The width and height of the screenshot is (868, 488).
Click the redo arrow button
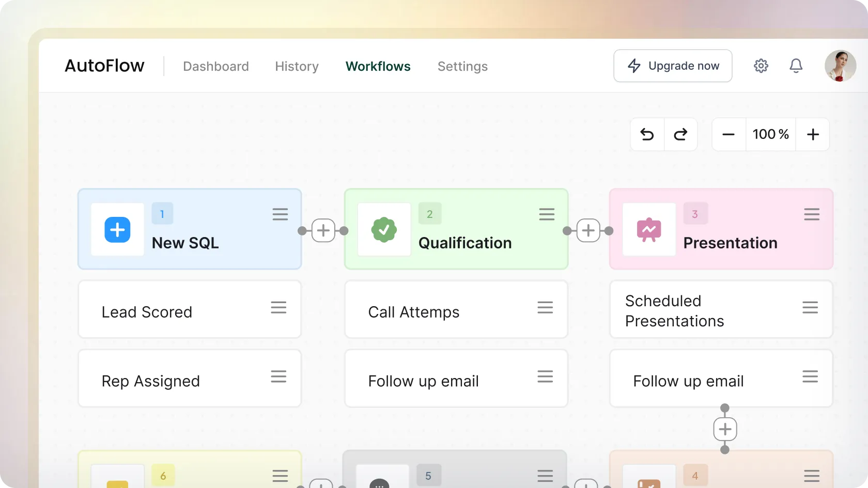(680, 135)
